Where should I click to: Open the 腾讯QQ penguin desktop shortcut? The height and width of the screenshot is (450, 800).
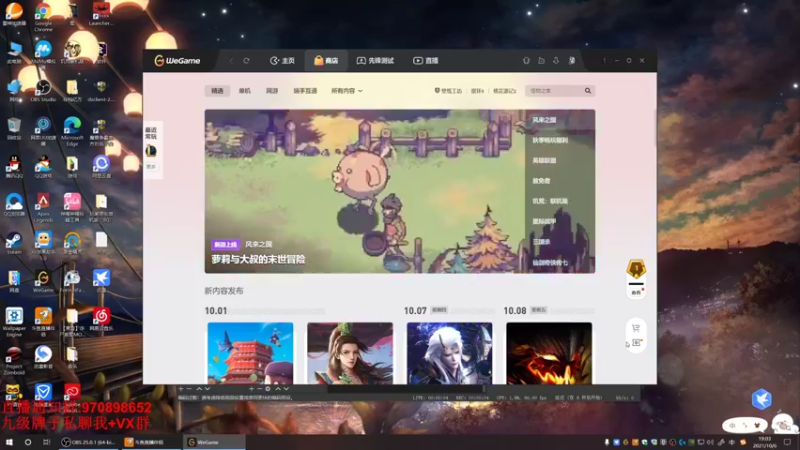pos(14,167)
